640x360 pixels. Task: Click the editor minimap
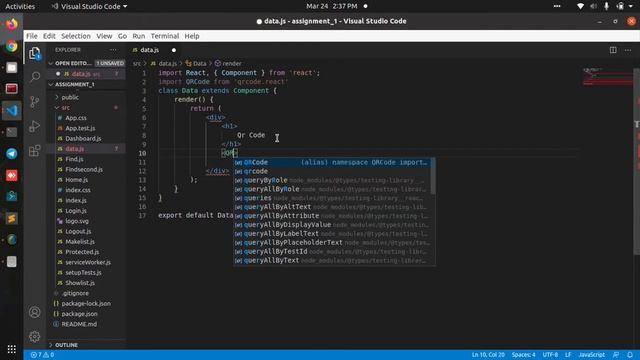coord(607,77)
